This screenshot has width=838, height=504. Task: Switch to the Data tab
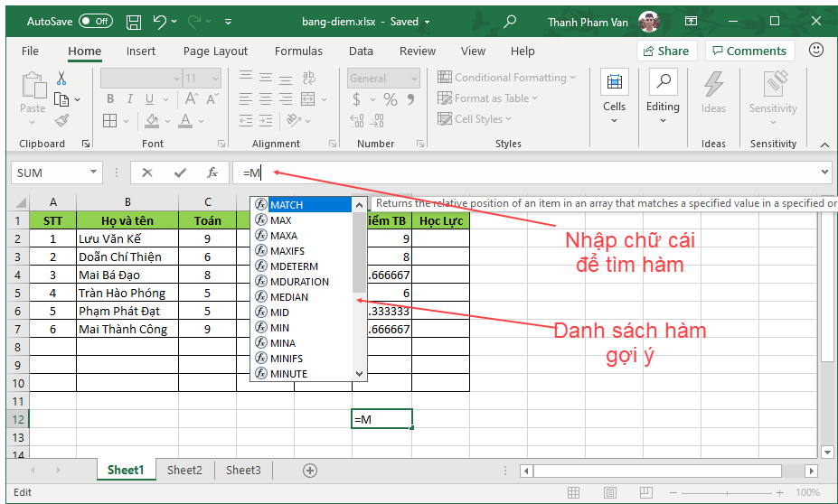[361, 51]
